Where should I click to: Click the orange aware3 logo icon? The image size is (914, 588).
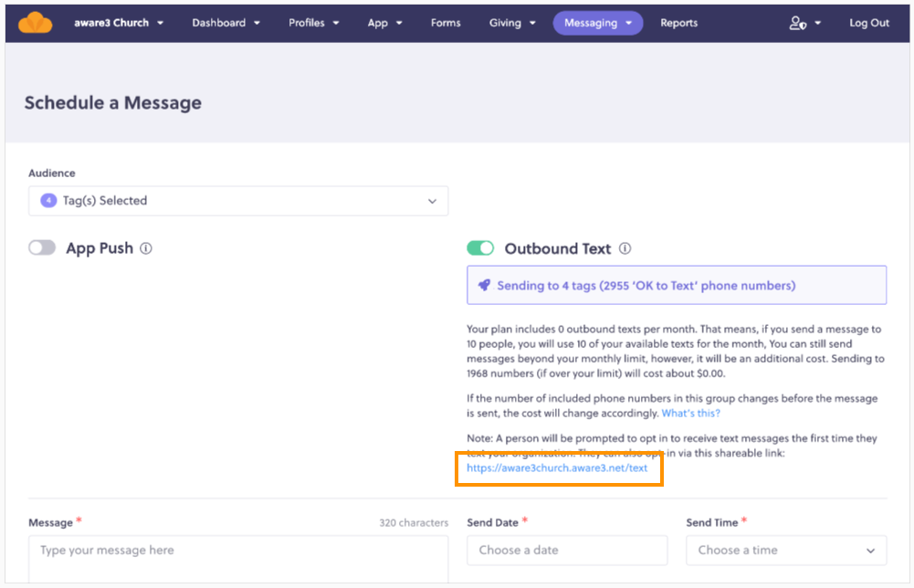35,23
